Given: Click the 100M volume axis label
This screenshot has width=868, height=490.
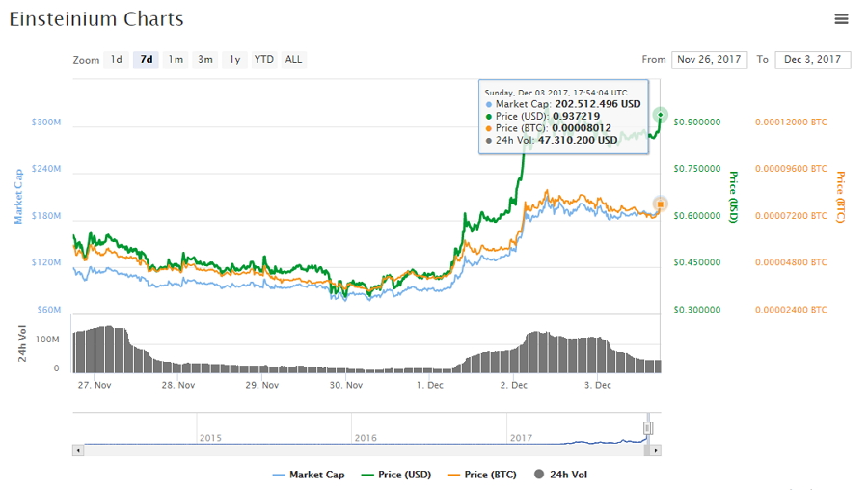Looking at the screenshot, I should 47,339.
